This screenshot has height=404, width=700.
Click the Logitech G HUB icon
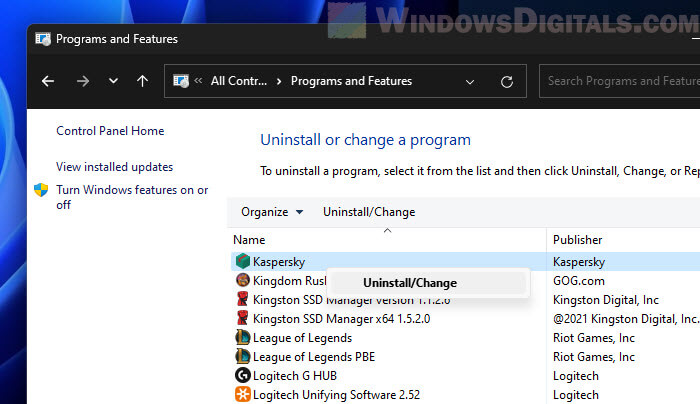click(243, 375)
